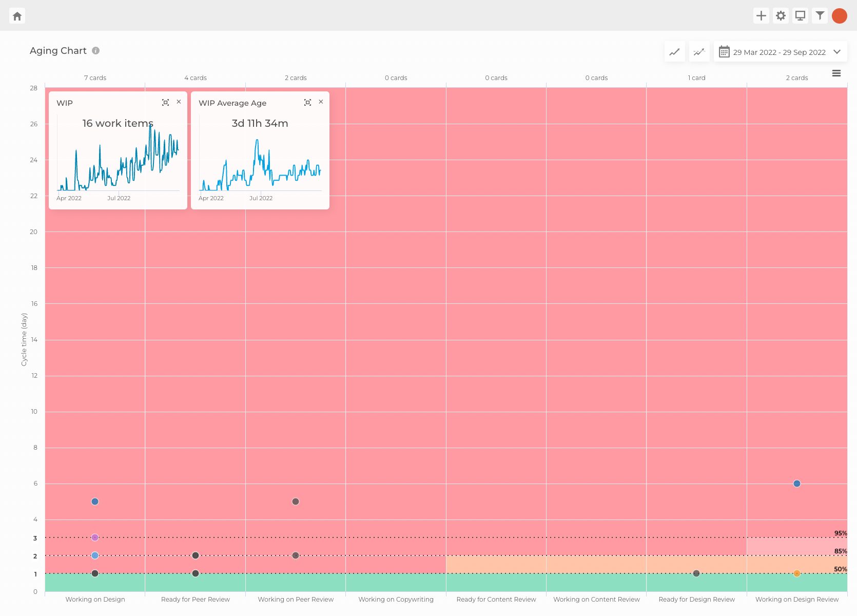Click the orange user avatar
857x616 pixels.
pos(840,16)
